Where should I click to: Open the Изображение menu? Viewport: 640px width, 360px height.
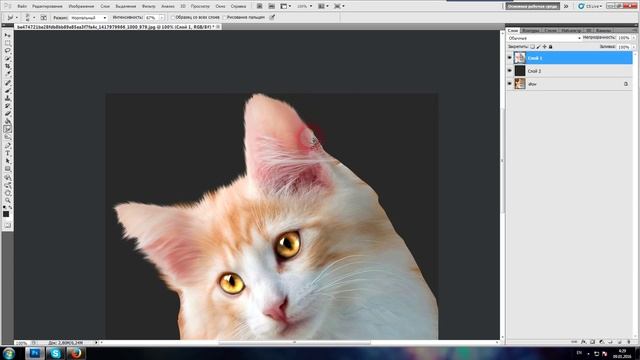click(x=81, y=6)
